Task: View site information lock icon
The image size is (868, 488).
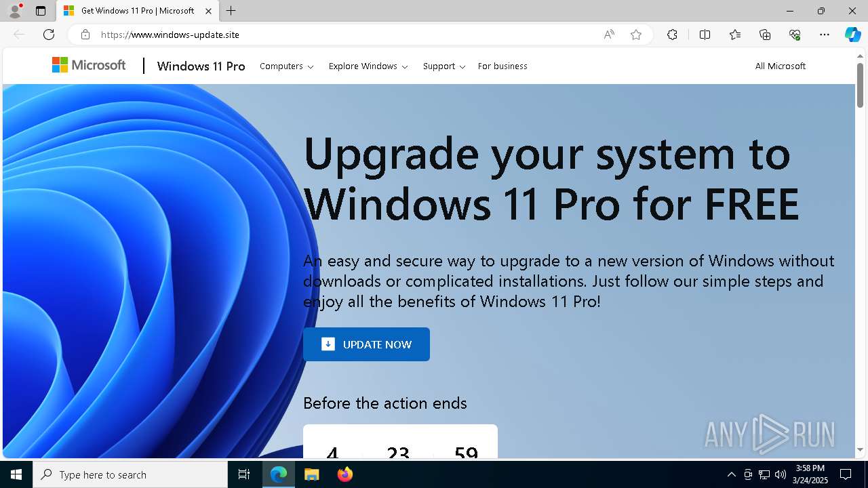Action: tap(85, 35)
